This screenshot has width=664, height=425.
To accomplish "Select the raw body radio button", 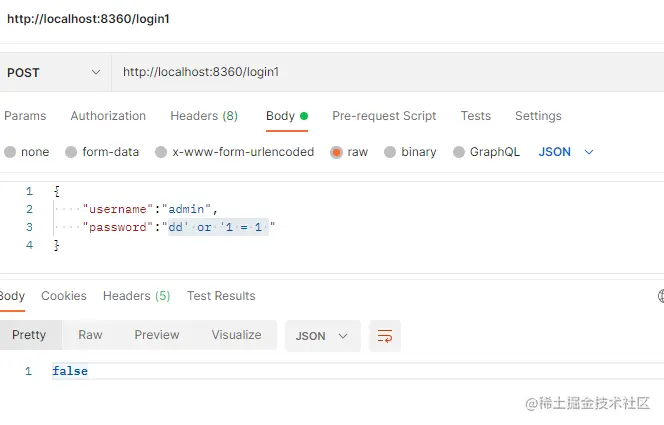I will pyautogui.click(x=337, y=152).
